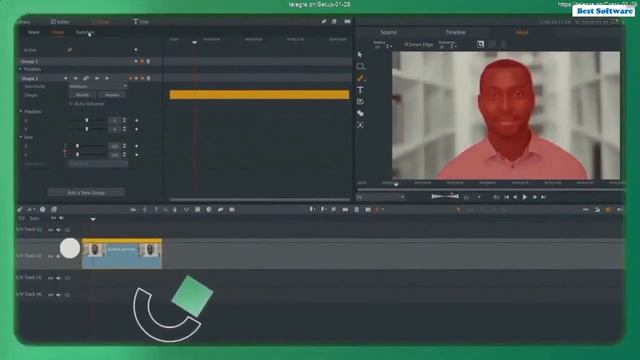Screen dimensions: 640x360
Task: Click the orange icon in Group 1 row
Action: [x=142, y=61]
